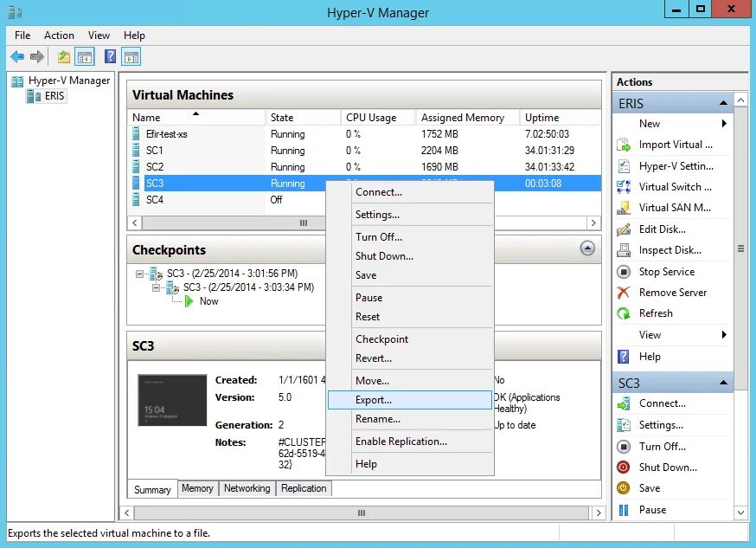Click the Stop Service action icon

(x=624, y=272)
